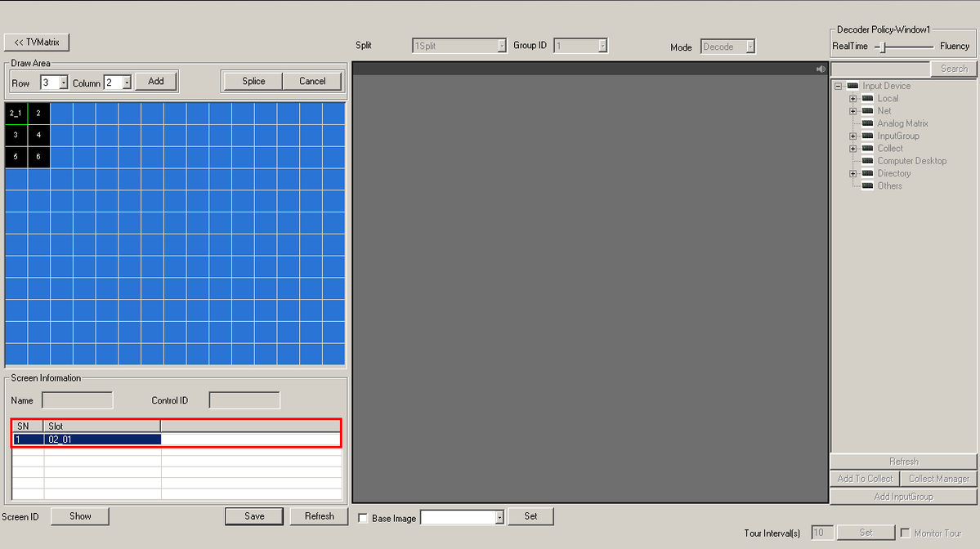Click the Control ID input field
This screenshot has height=549, width=980.
coord(244,400)
